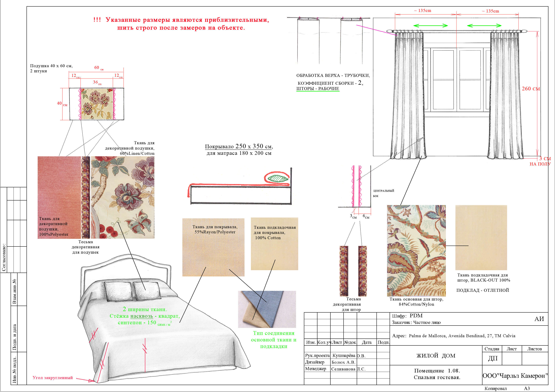Click the green pillow icon on bed sketch
This screenshot has height=392, width=555.
point(278,178)
